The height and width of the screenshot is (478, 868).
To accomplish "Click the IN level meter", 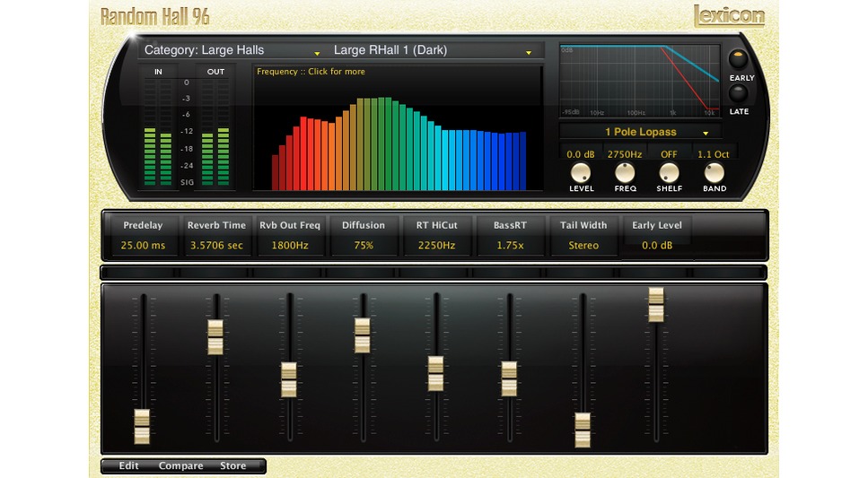I will click(x=158, y=132).
